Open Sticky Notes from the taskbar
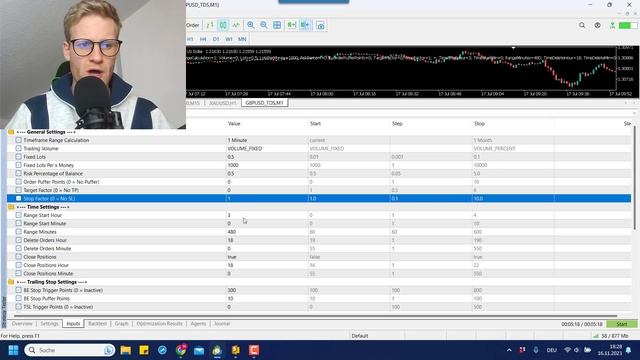 click(x=144, y=350)
